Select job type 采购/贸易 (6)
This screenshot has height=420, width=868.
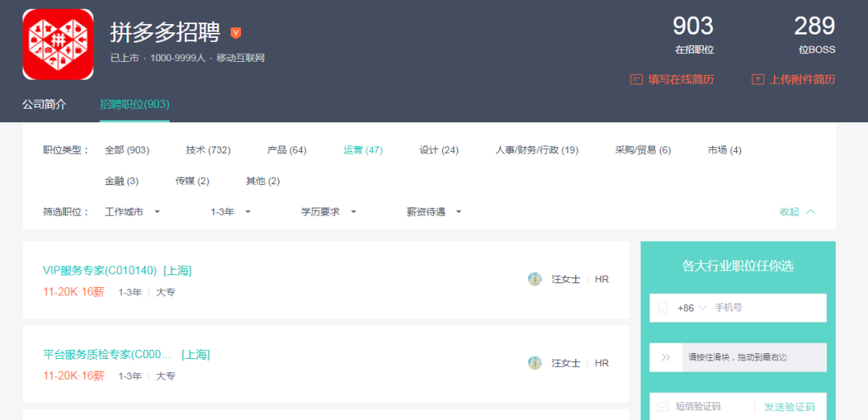pyautogui.click(x=643, y=150)
